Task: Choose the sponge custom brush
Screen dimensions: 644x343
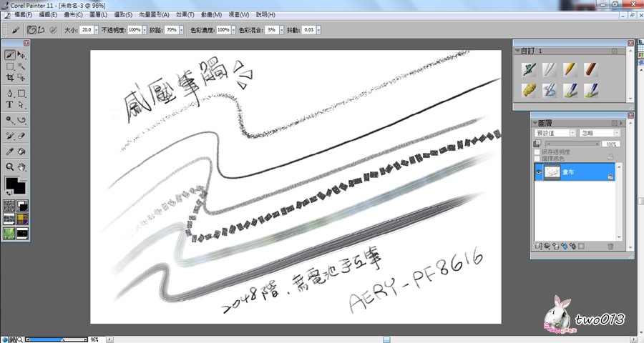Action: (x=529, y=90)
